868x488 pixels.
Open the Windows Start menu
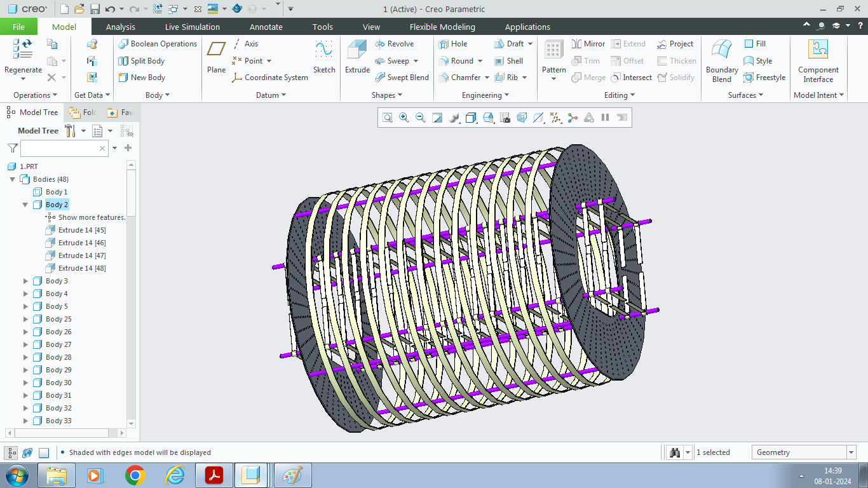pos(15,475)
